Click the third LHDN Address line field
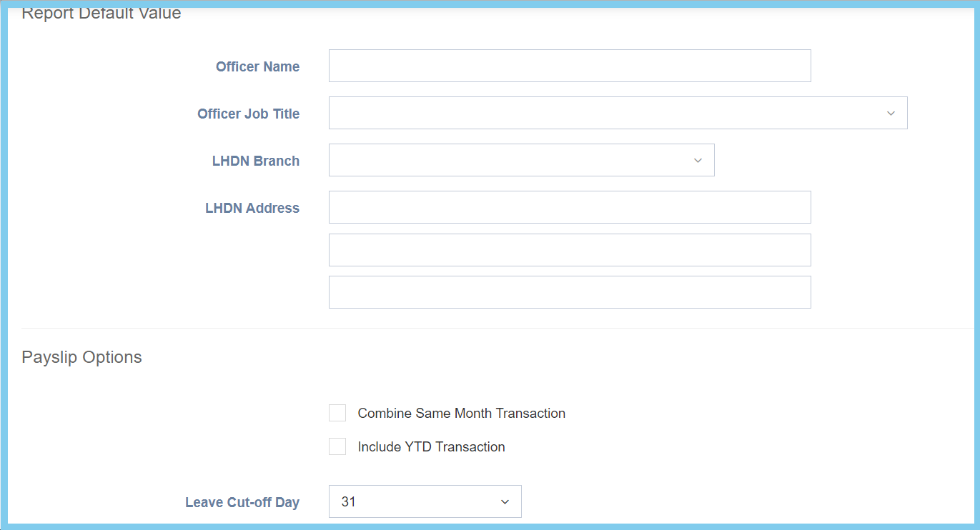 (570, 292)
